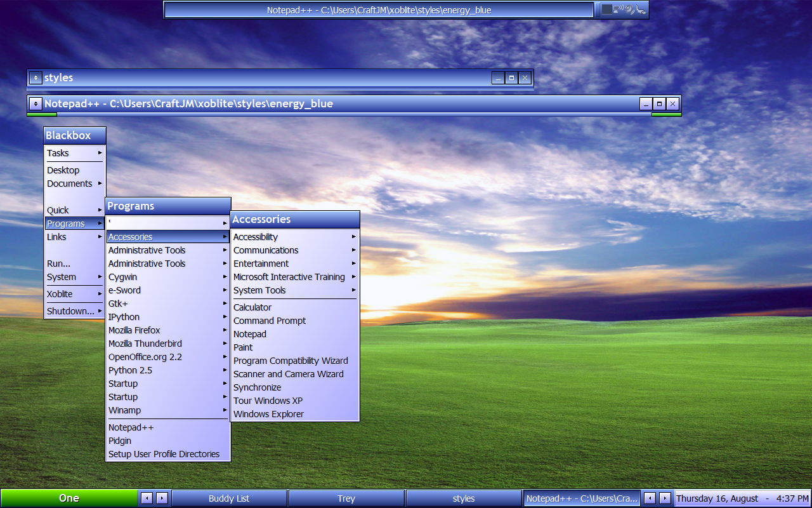Expand the System submenu

(74, 277)
